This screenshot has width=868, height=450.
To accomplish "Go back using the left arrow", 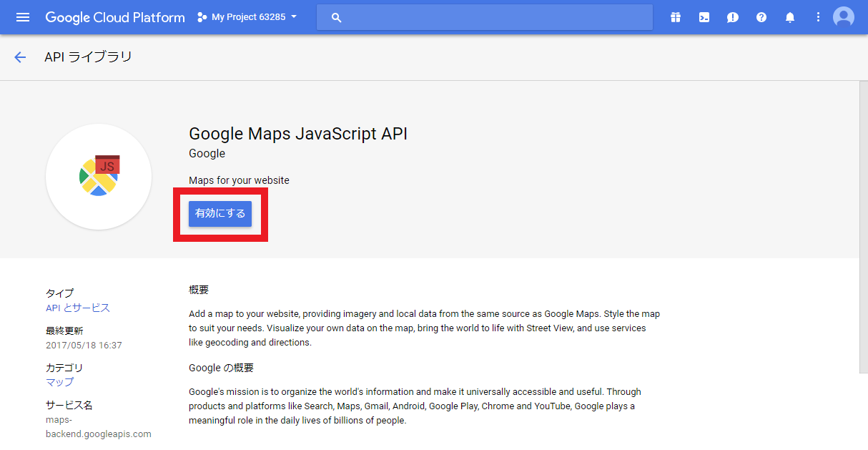I will (x=20, y=57).
